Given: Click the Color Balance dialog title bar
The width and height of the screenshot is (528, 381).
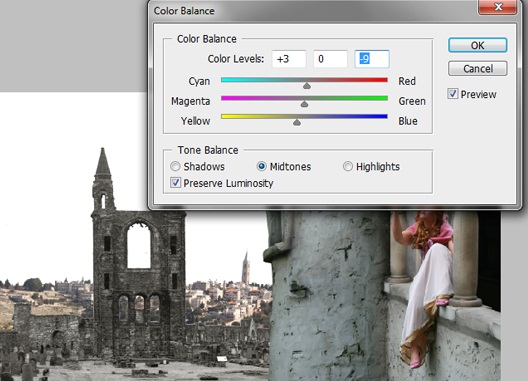Looking at the screenshot, I should coord(313,10).
